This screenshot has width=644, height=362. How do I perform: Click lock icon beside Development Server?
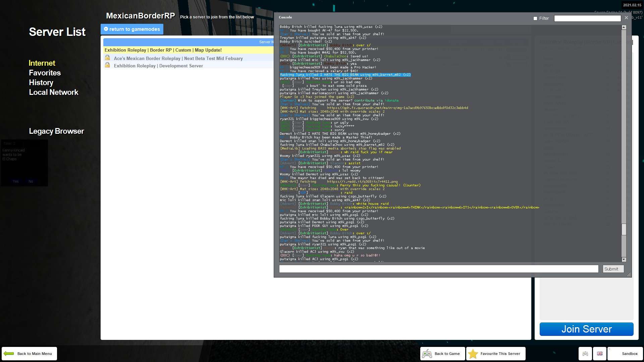coord(107,65)
